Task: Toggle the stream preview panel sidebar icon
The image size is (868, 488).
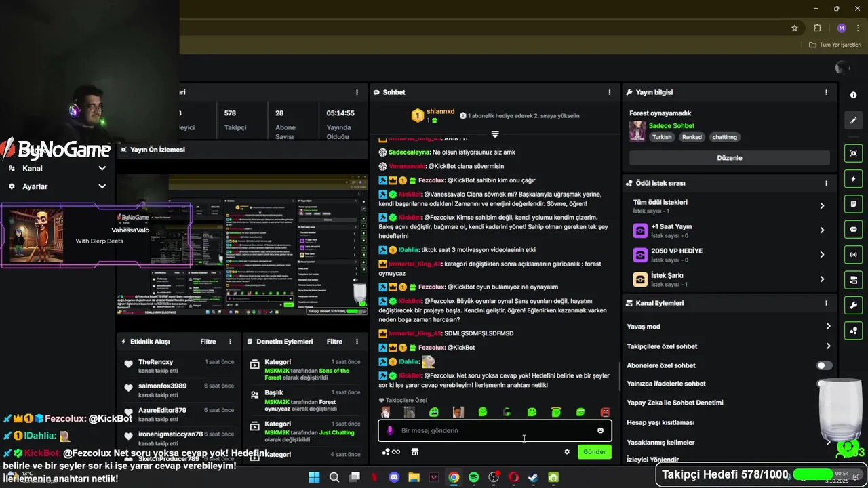Action: click(853, 154)
